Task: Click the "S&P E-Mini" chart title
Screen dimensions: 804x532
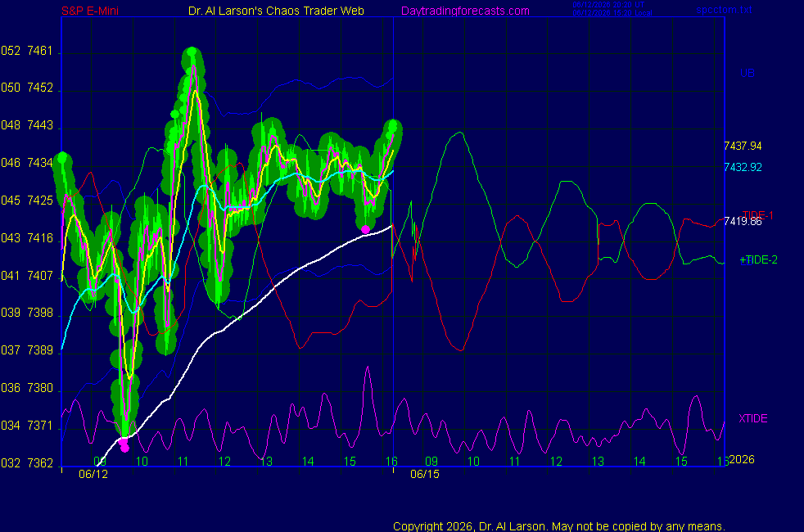Action: (x=90, y=11)
